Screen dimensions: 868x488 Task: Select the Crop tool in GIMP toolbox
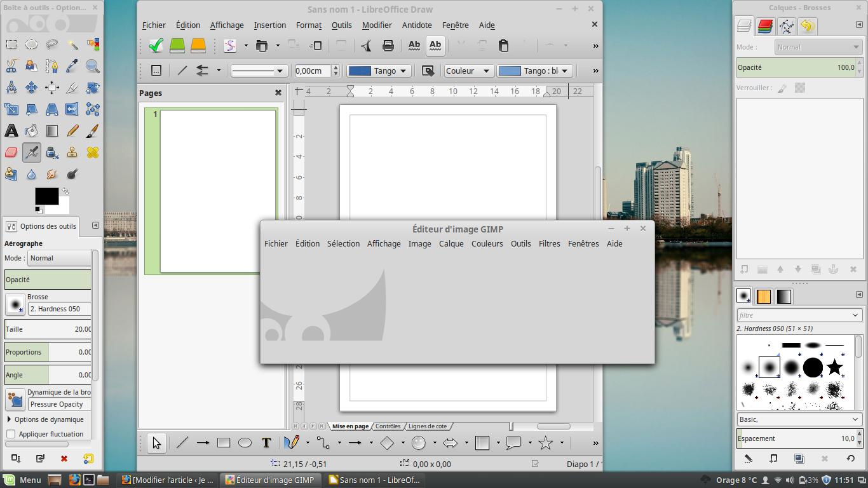click(x=72, y=88)
